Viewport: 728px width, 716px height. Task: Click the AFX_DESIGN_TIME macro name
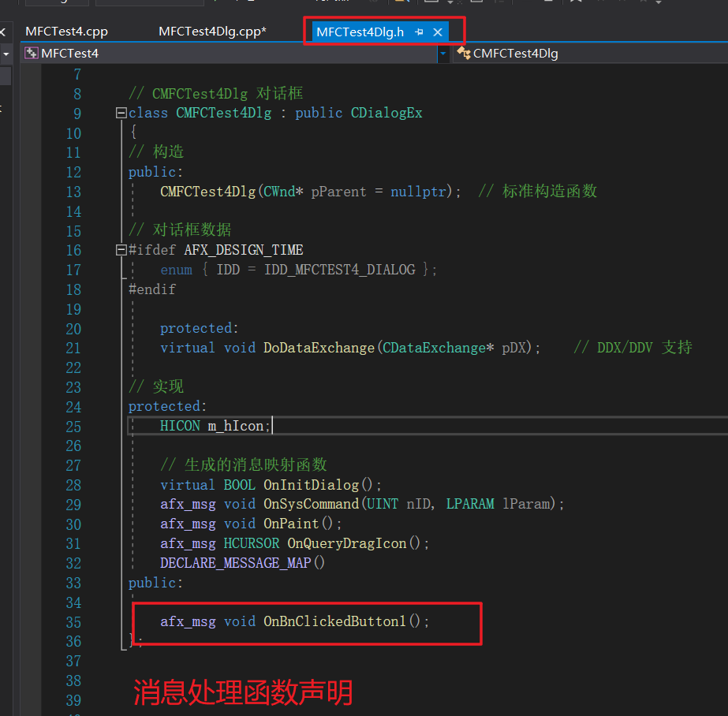coord(243,250)
